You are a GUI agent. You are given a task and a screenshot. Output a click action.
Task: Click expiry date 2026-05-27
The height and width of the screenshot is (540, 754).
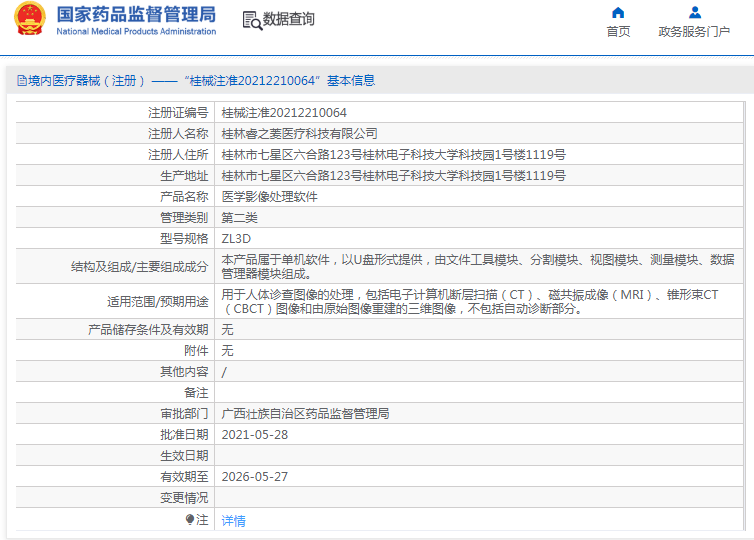click(254, 477)
